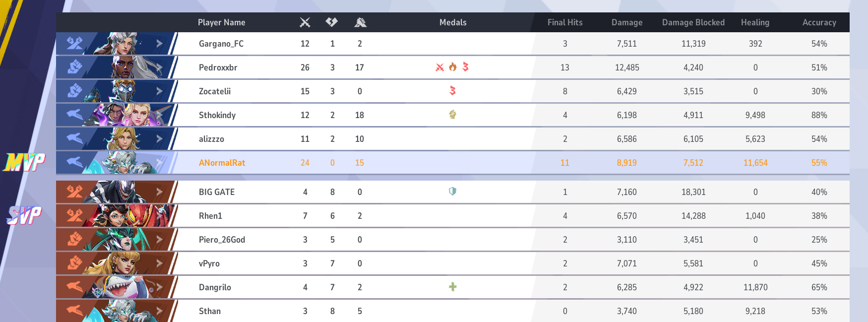868x322 pixels.
Task: Click the green plus medal for Dangrilo
Action: coord(452,287)
